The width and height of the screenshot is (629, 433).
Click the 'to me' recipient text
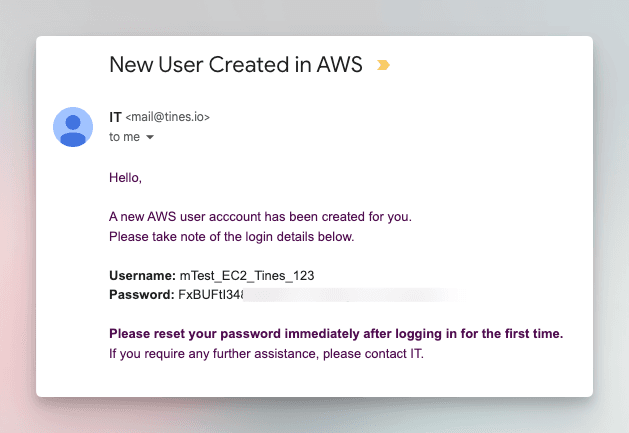click(124, 137)
